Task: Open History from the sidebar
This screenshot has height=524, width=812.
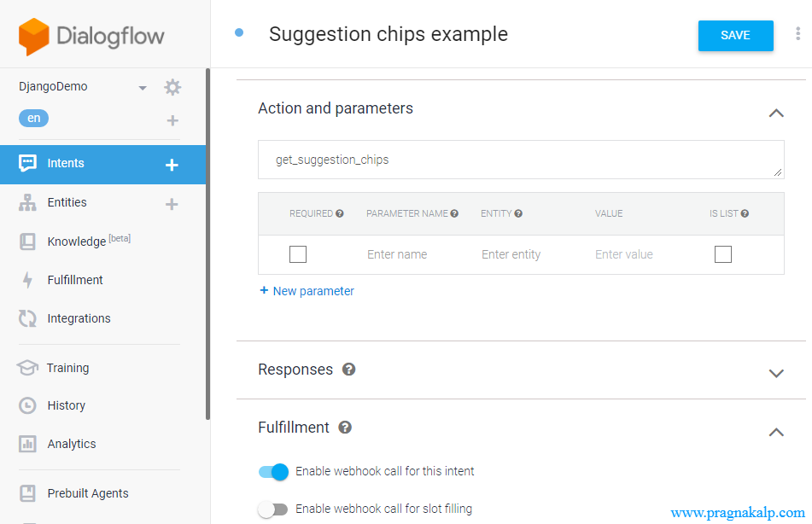Action: pyautogui.click(x=66, y=405)
